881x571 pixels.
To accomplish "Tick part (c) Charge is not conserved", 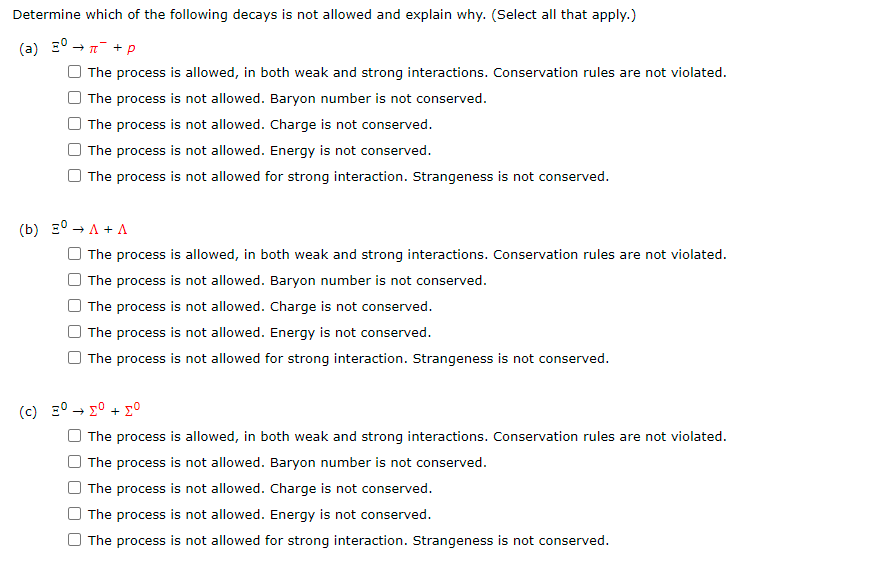I will pos(74,488).
